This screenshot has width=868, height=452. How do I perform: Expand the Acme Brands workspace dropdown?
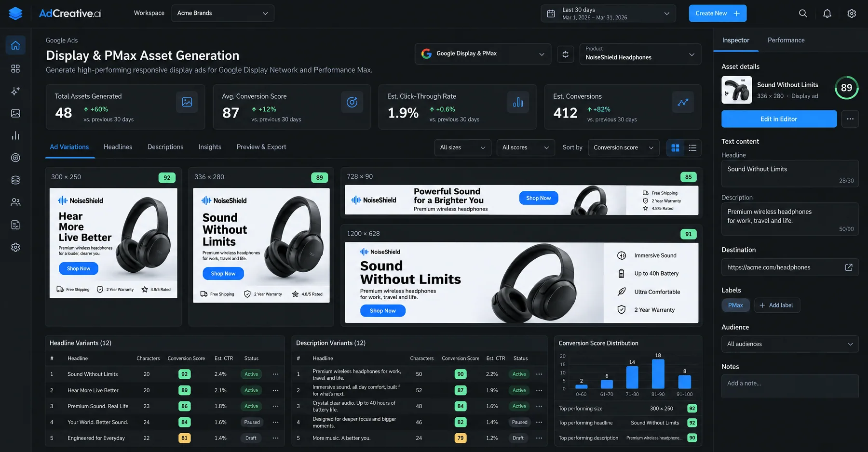223,13
